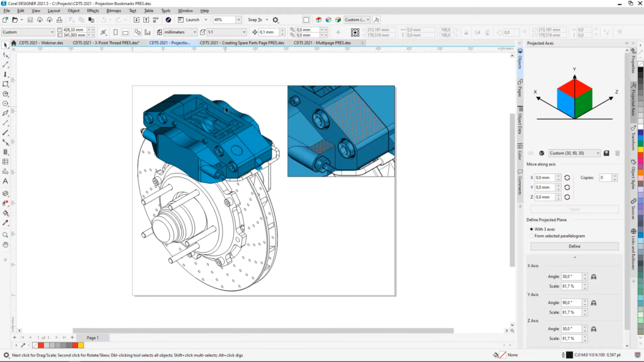
Task: Select the Zoom tool in the toolbox
Action: tap(6, 234)
